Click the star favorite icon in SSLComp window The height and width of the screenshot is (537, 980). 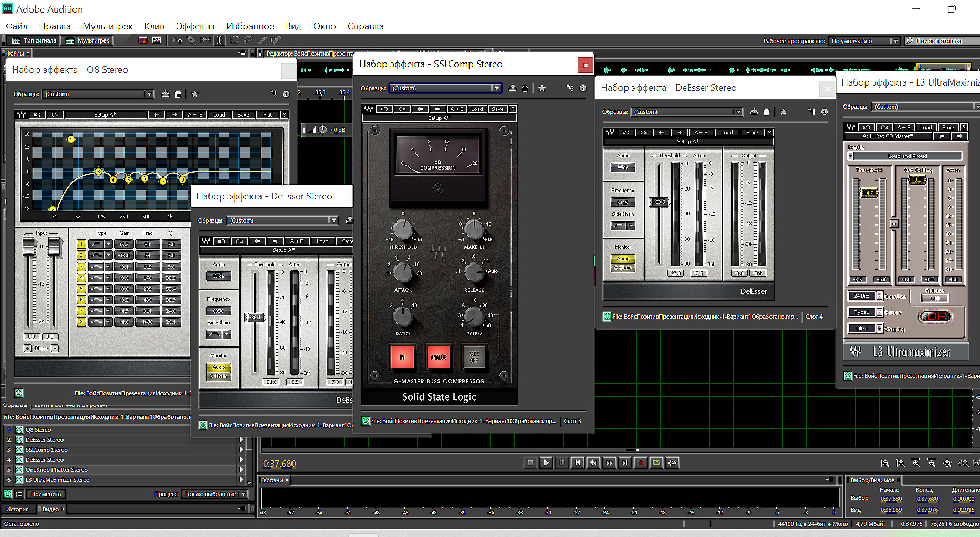542,88
